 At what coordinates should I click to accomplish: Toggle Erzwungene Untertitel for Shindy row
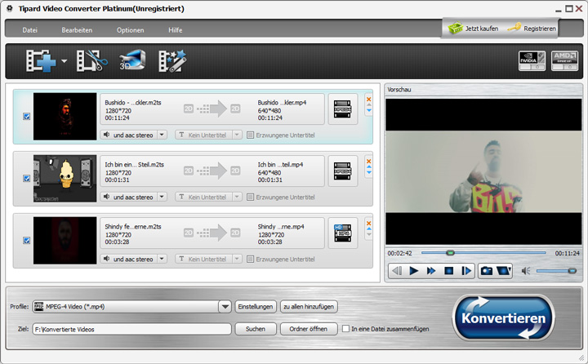pos(250,259)
